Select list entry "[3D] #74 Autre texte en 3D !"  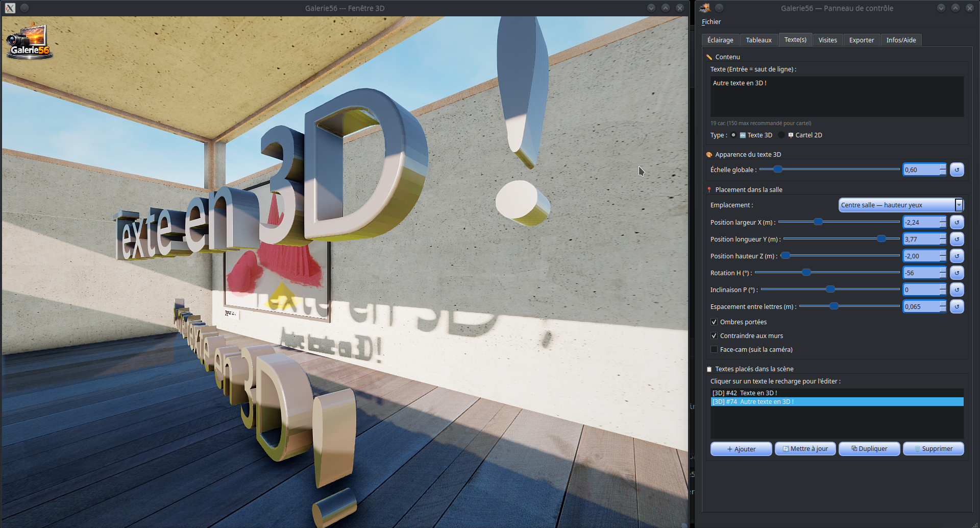tap(837, 402)
